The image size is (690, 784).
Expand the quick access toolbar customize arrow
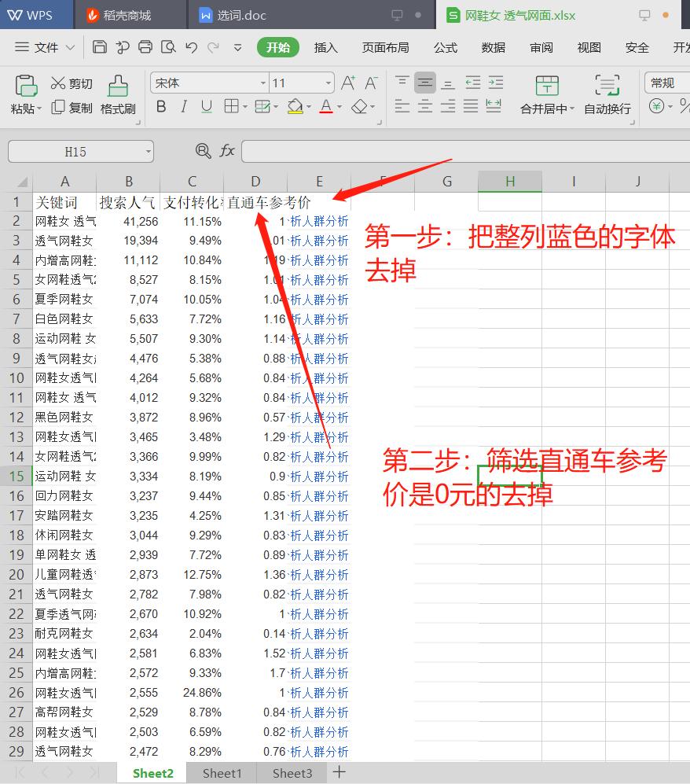(238, 47)
